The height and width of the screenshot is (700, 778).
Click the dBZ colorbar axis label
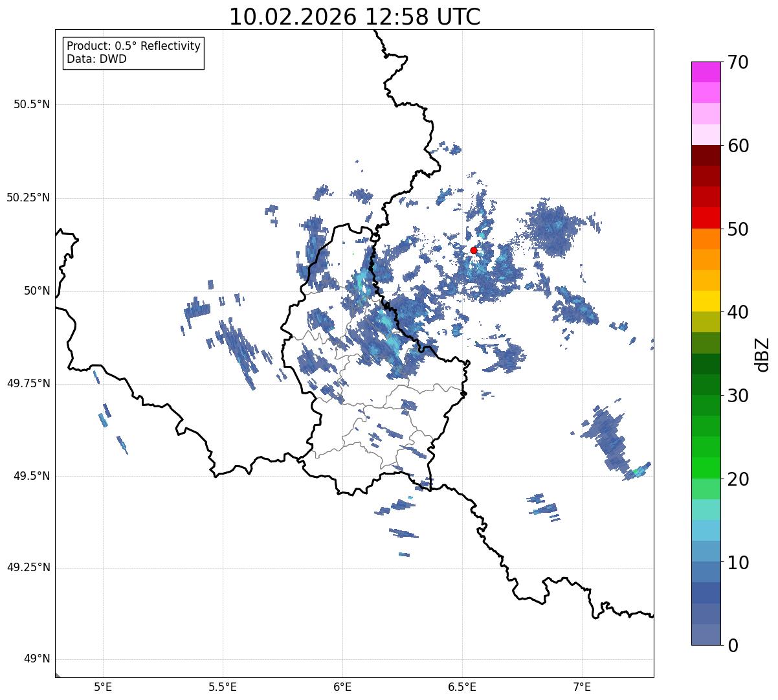(762, 354)
